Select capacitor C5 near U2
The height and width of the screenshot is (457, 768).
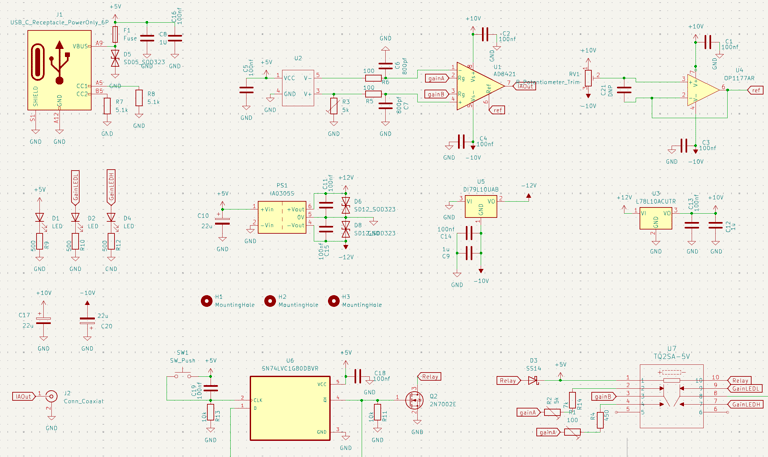tap(246, 90)
